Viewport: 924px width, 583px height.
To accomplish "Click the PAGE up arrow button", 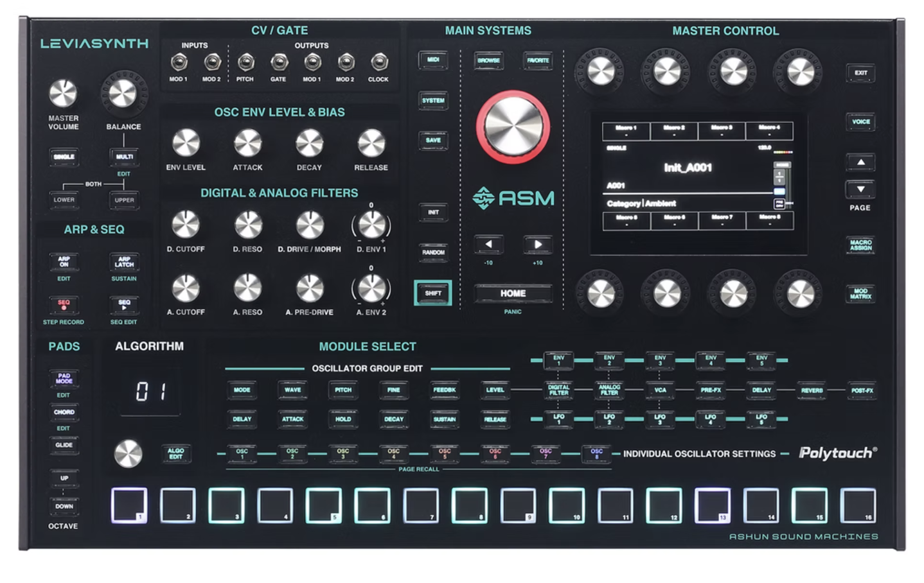I will coord(860,162).
